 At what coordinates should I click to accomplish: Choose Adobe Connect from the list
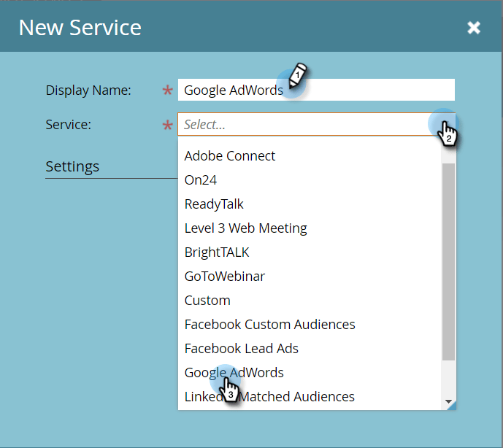[x=310, y=156]
